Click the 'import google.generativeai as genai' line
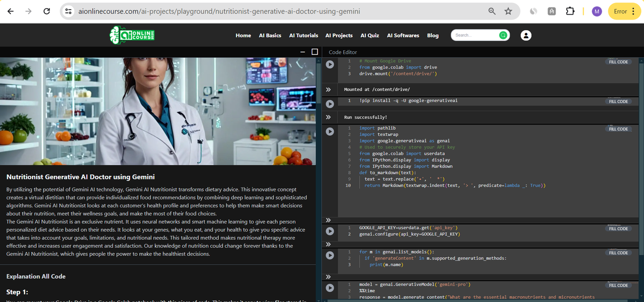 pos(405,141)
